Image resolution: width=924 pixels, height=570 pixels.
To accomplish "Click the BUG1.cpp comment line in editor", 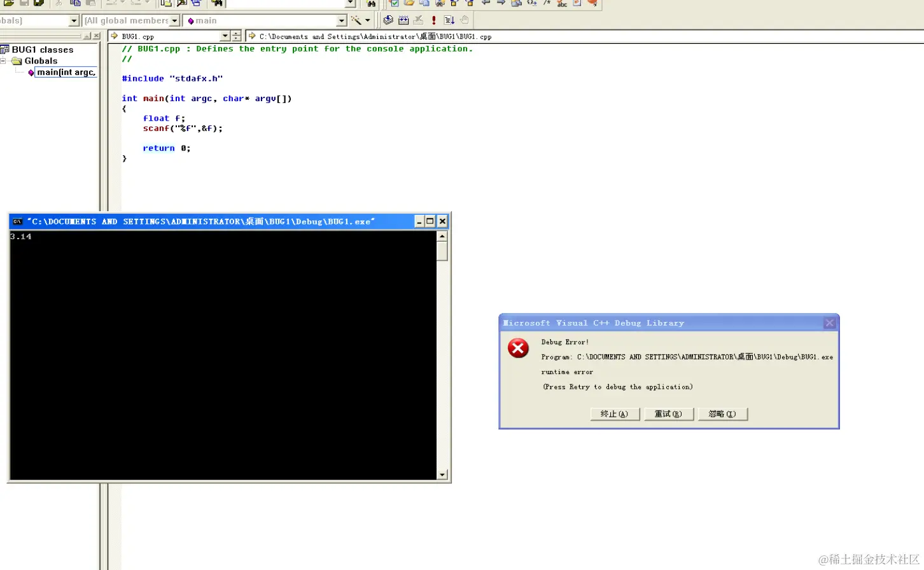I will pyautogui.click(x=297, y=49).
